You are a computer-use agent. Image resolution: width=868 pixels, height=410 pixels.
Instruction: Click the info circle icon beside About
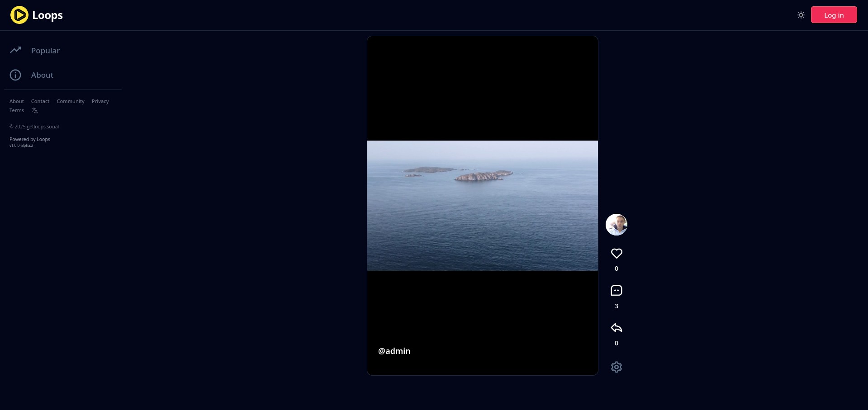pos(15,75)
